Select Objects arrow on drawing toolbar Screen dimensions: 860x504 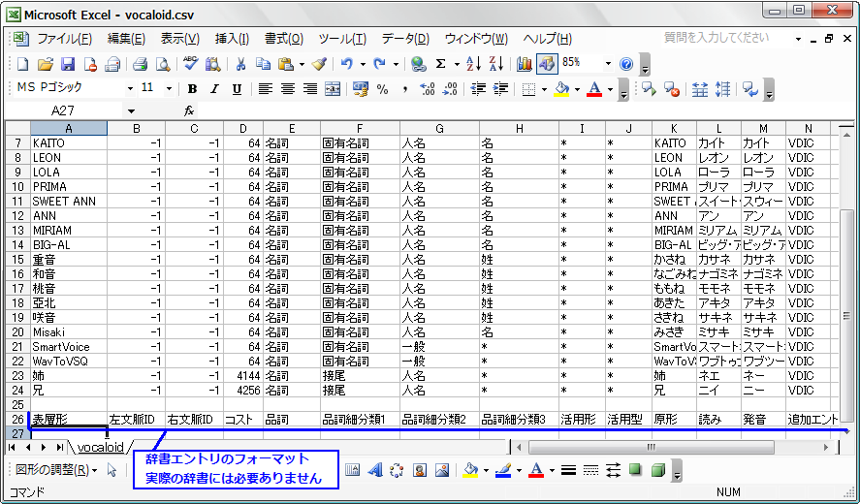coord(111,470)
